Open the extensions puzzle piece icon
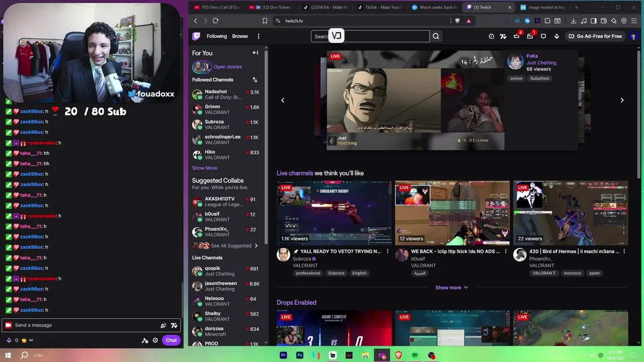 (547, 21)
